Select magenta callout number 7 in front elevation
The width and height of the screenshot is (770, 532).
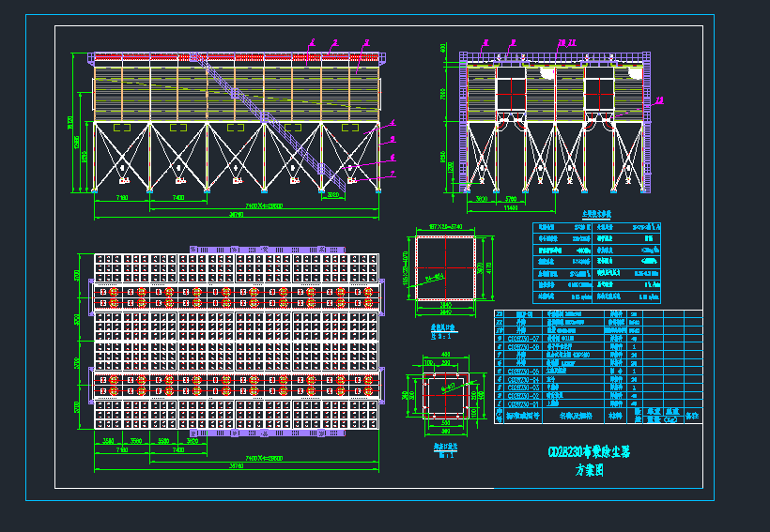(x=393, y=174)
